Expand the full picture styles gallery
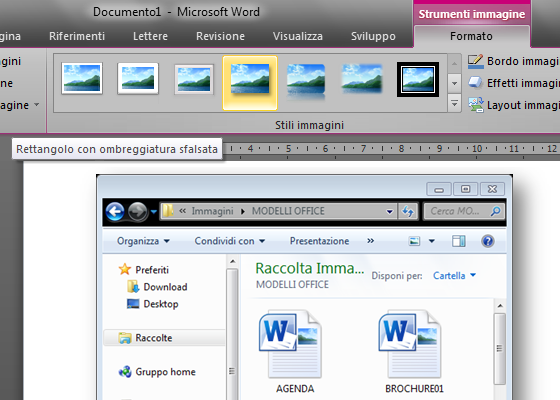This screenshot has width=560, height=400. 454,103
